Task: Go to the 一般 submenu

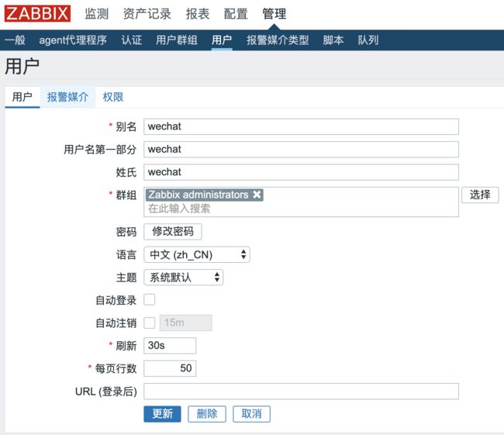Action: click(15, 40)
